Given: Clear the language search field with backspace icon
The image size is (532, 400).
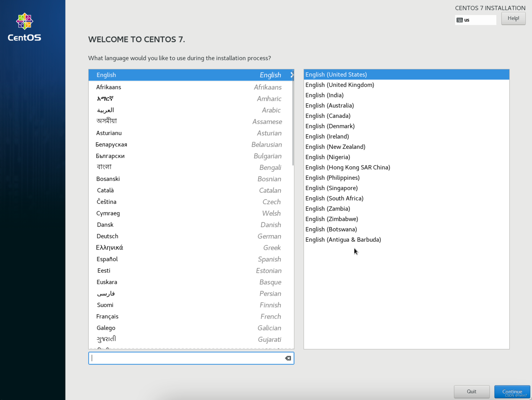Looking at the screenshot, I should 288,358.
